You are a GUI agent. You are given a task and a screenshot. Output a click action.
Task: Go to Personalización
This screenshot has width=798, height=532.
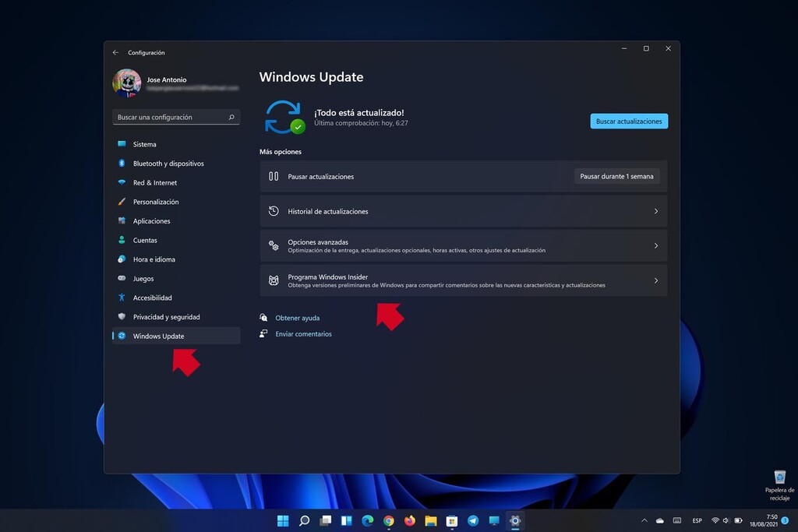click(176, 202)
